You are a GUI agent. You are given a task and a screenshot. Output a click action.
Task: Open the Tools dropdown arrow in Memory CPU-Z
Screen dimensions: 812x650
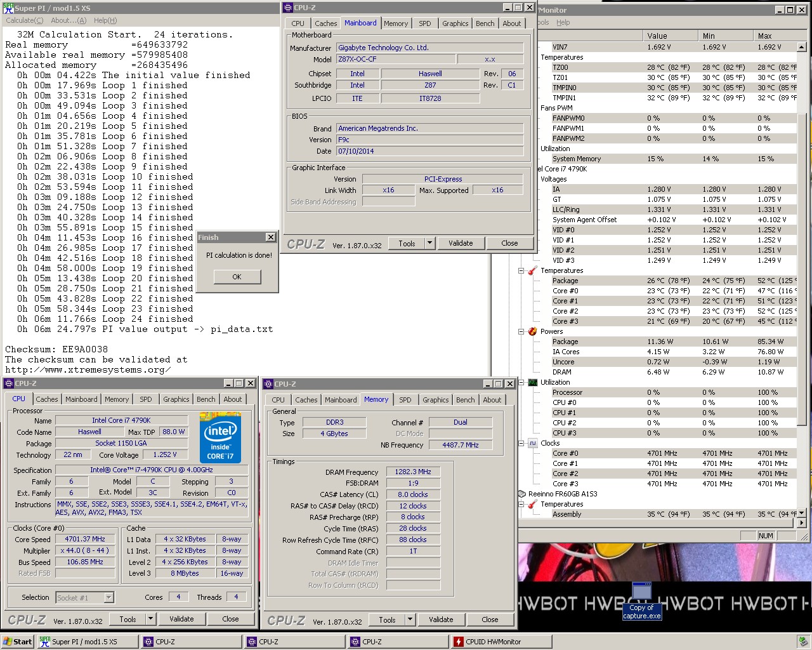pos(410,620)
